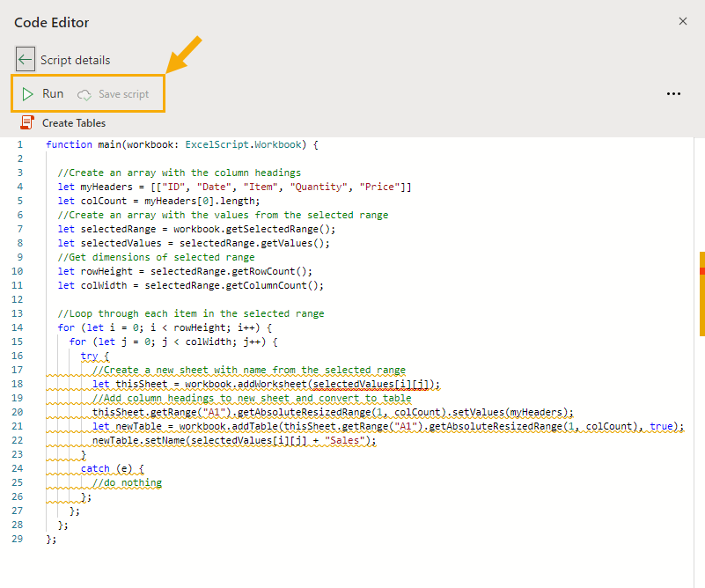The height and width of the screenshot is (588, 705).
Task: Click the comment 'Loop through each item in the selected range'
Action: coord(191,313)
